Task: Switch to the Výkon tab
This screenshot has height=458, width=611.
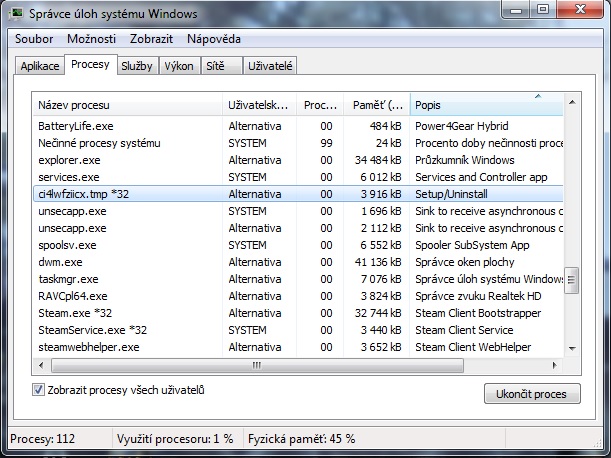Action: coord(179,66)
